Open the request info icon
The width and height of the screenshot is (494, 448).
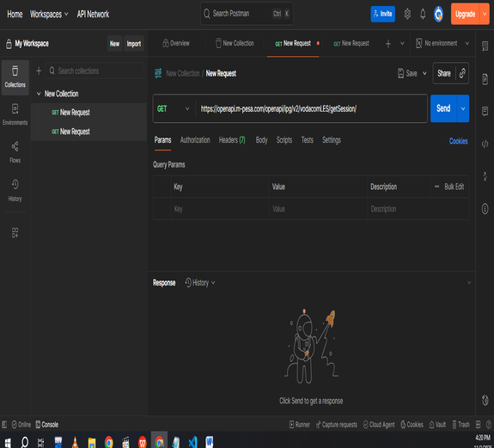[485, 208]
